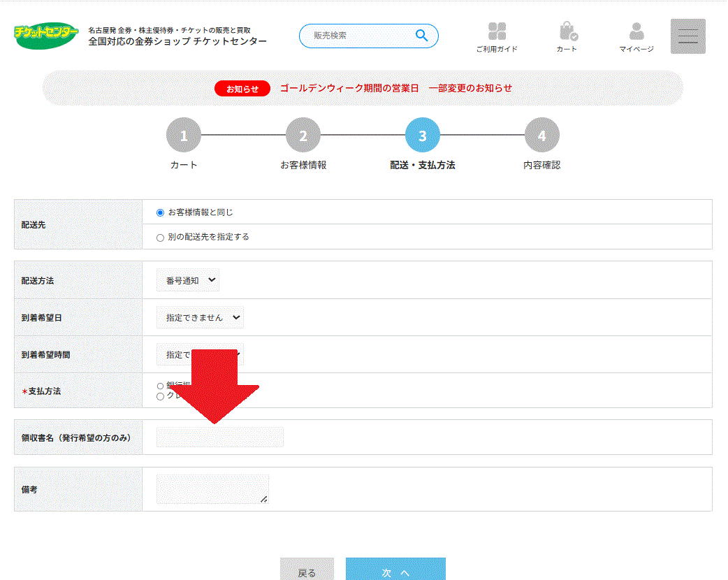728x580 pixels.
Task: Open the ご利用ガイド icon
Action: coord(497,36)
